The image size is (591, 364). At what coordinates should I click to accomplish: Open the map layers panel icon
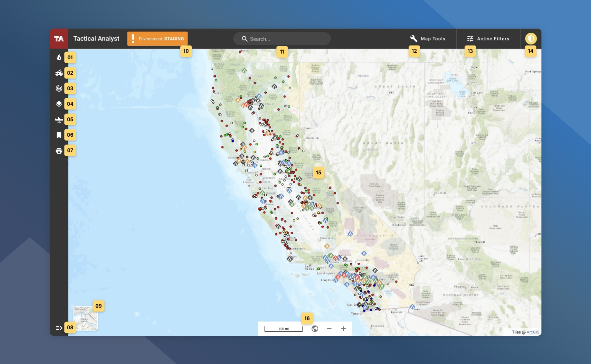pyautogui.click(x=59, y=104)
